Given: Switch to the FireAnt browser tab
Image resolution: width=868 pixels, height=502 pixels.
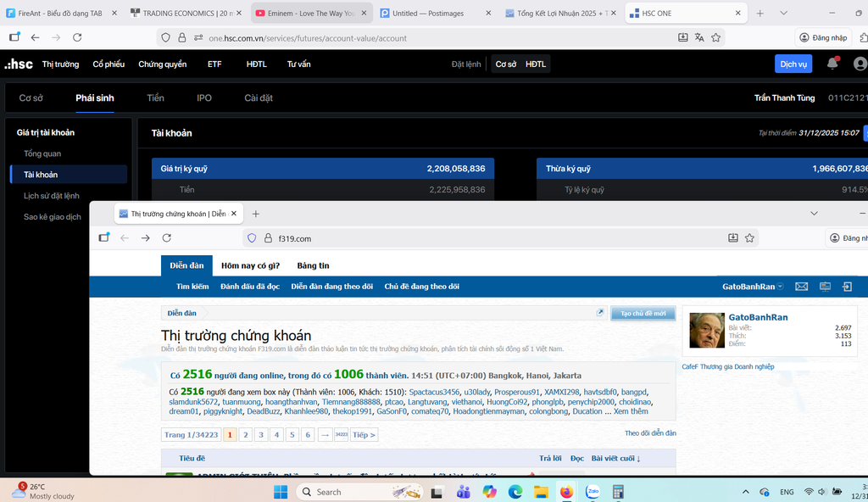Looking at the screenshot, I should click(x=60, y=13).
